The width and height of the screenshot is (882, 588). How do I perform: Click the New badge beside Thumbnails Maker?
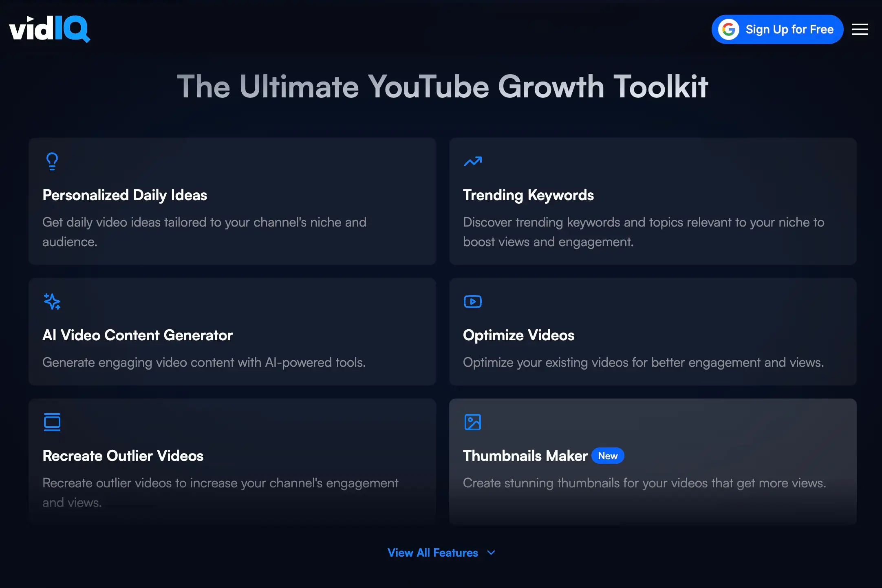[608, 456]
